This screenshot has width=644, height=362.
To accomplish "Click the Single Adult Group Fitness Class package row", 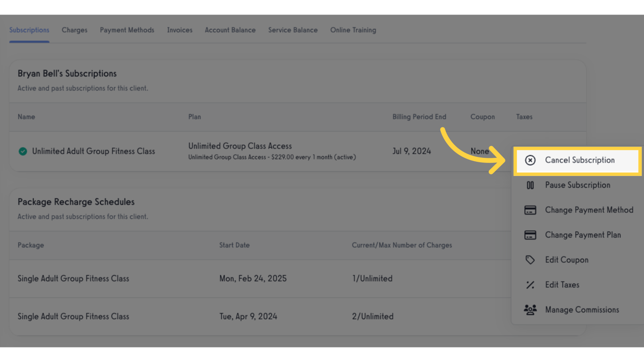I will pos(73,279).
